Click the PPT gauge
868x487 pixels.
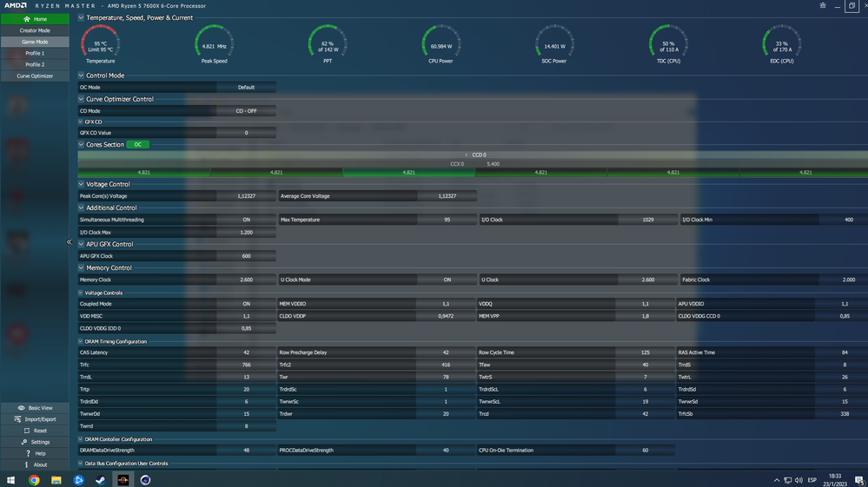(328, 43)
